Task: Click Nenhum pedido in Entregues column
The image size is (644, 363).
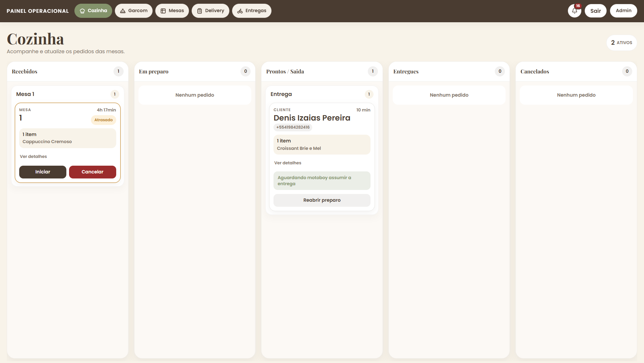Action: click(x=449, y=95)
